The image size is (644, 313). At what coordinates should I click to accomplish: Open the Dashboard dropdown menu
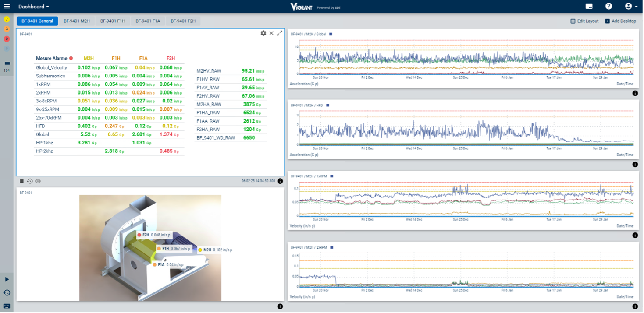(x=34, y=7)
